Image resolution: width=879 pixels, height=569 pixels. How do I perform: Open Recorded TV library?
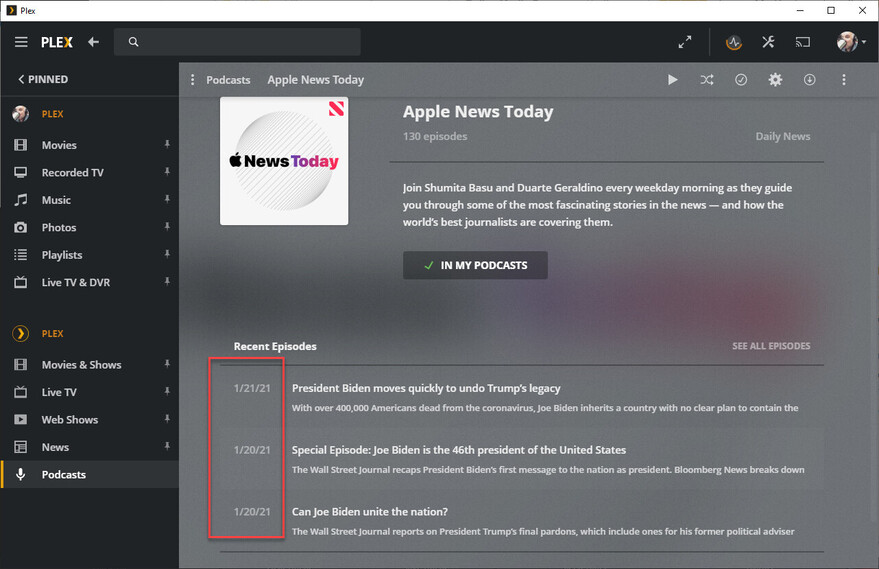[72, 173]
